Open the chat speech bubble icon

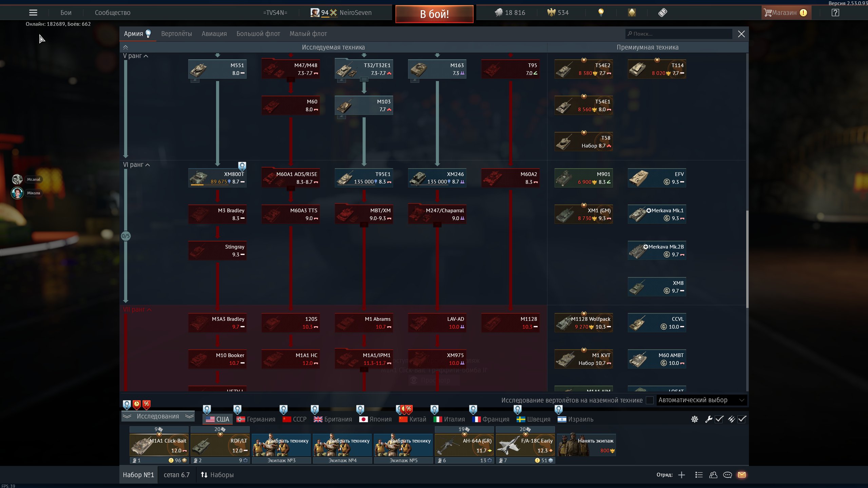[x=727, y=475]
